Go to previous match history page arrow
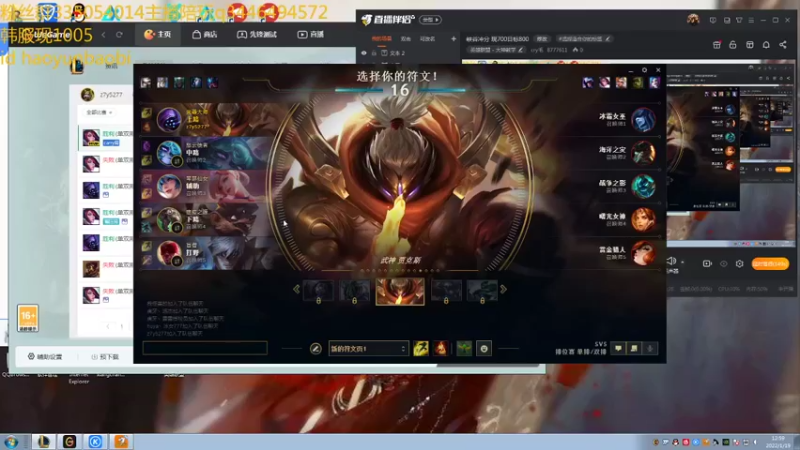This screenshot has width=800, height=450. point(108,326)
